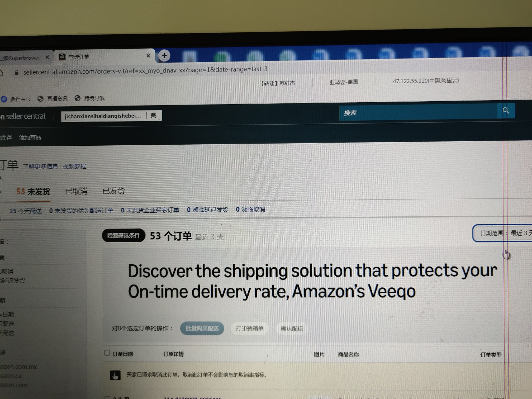The height and width of the screenshot is (399, 532).
Task: Open 插件中心 bookmark icon
Action: point(4,99)
